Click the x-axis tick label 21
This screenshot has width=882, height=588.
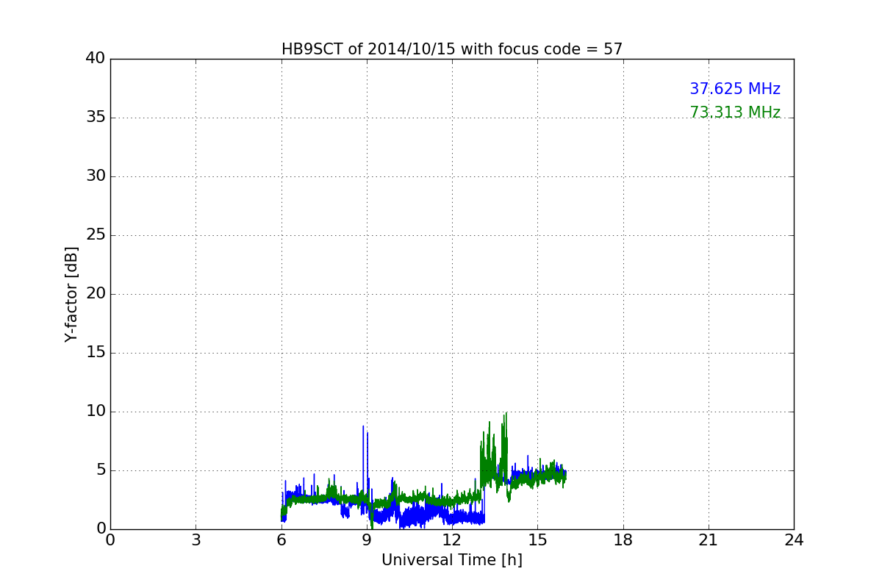pyautogui.click(x=709, y=539)
